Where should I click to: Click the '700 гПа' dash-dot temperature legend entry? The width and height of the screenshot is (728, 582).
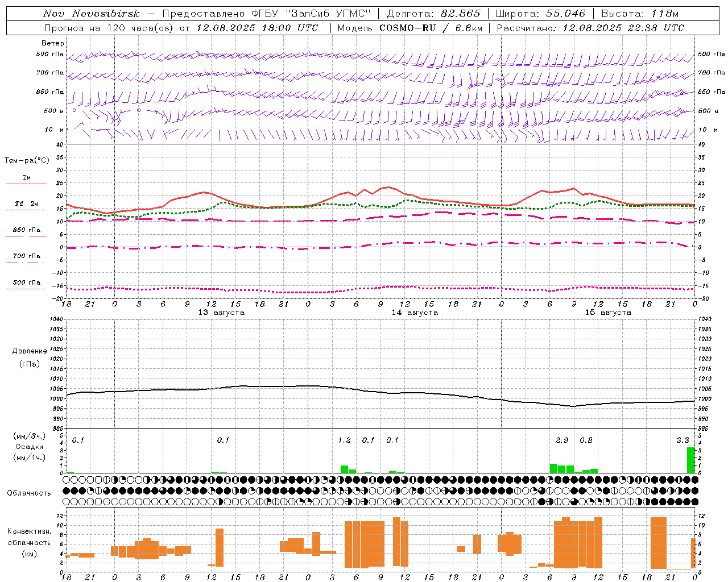click(x=26, y=259)
